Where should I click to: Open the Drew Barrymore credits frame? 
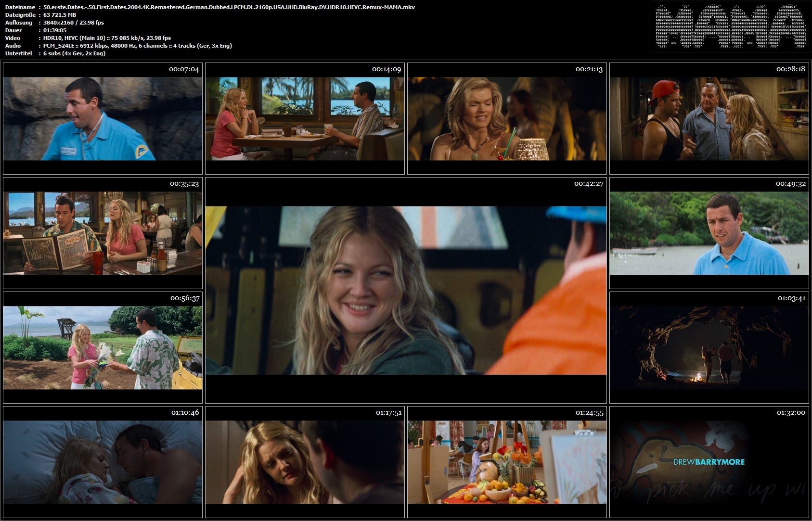[709, 462]
